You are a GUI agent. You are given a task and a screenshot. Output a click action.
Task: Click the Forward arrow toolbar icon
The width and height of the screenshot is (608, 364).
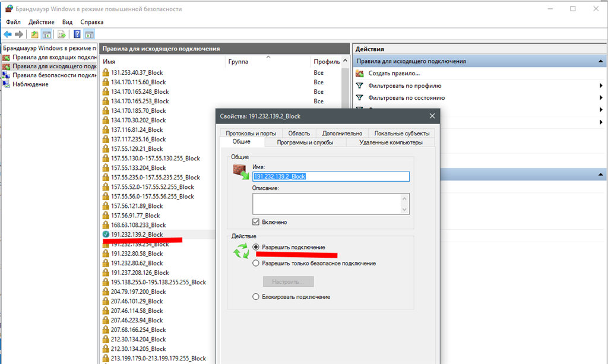[x=18, y=34]
